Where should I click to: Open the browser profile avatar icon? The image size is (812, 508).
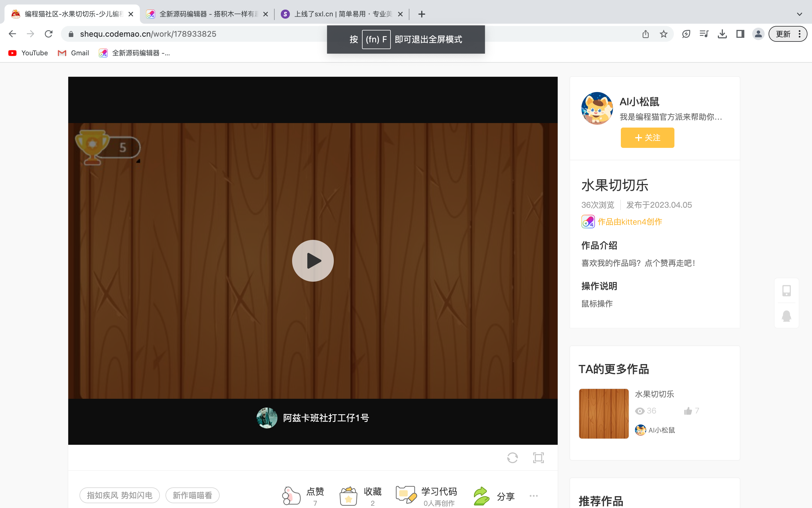[x=758, y=34]
